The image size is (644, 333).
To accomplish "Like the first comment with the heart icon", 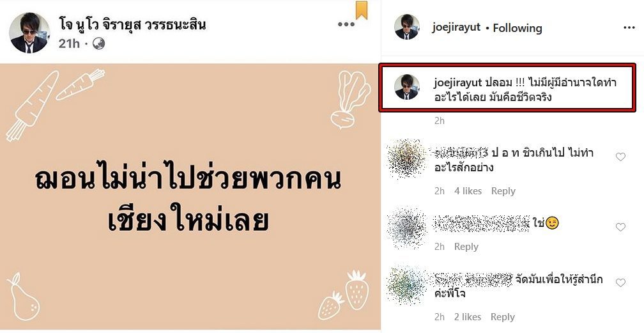I will [x=620, y=157].
